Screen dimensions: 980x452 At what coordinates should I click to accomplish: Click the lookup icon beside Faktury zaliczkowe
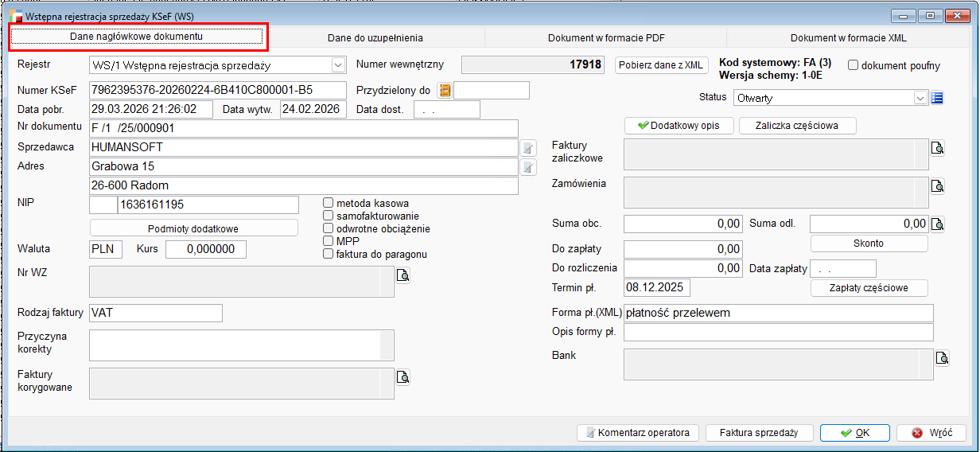tap(937, 148)
